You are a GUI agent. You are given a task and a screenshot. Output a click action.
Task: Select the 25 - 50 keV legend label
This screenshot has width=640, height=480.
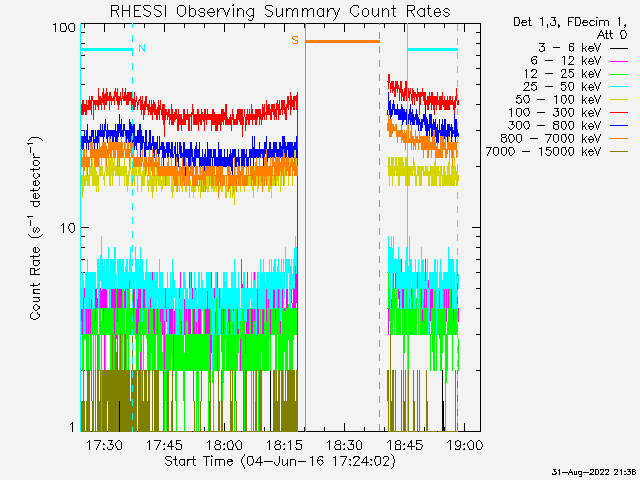562,87
